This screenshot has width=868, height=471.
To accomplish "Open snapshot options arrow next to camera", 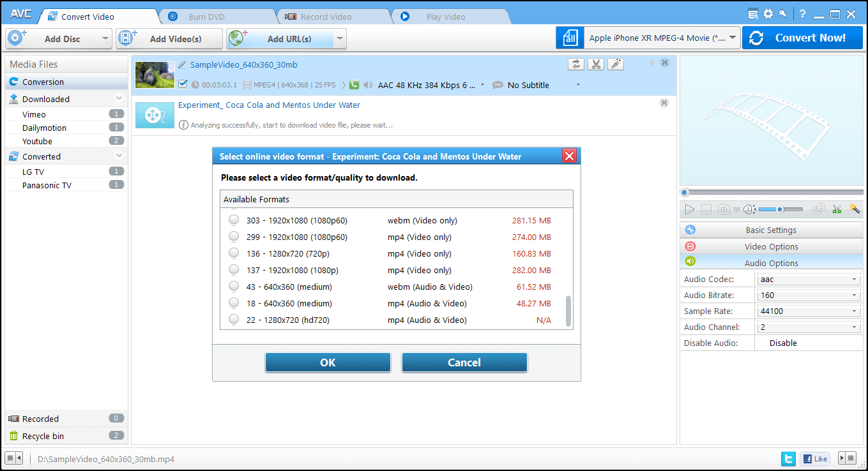I will click(x=736, y=209).
